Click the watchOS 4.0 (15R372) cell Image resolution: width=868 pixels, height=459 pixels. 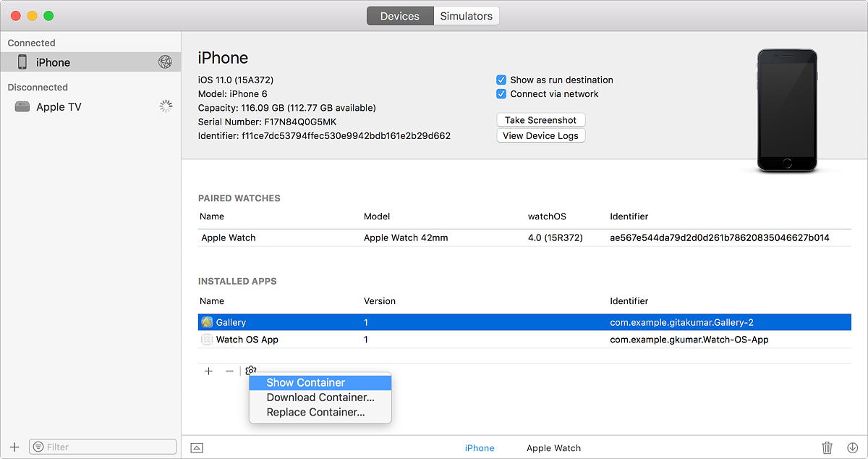point(556,237)
